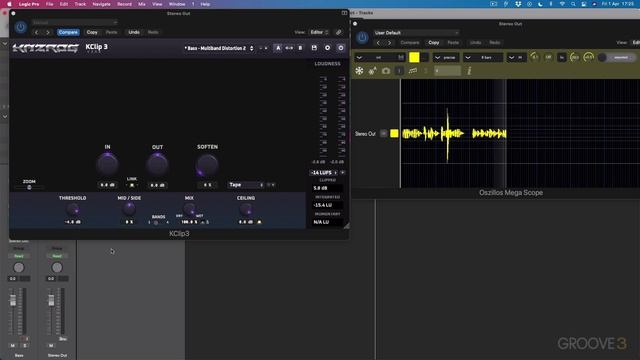Screen dimensions: 640x360
Task: Click the N/A LU loudness range readout
Action: click(327, 222)
